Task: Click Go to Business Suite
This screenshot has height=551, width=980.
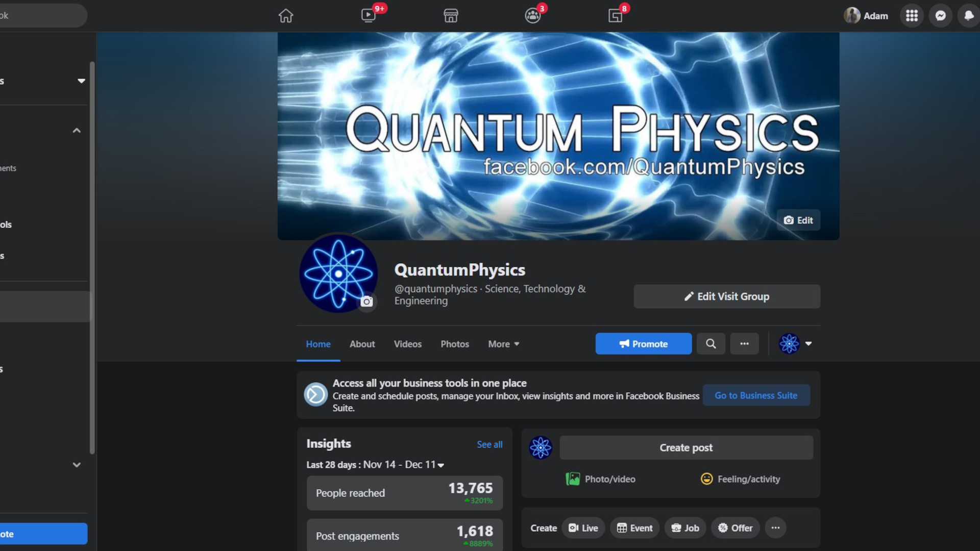Action: (x=756, y=395)
